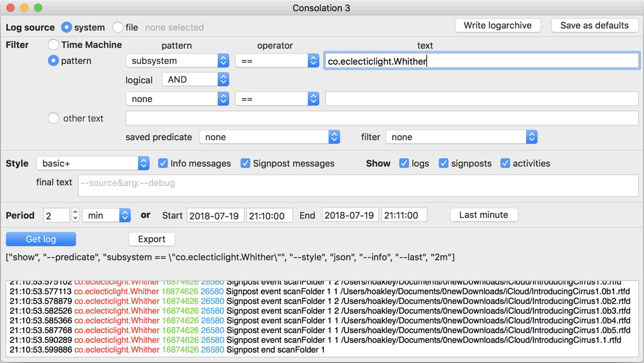Uncheck the activities show checkbox

[x=505, y=163]
